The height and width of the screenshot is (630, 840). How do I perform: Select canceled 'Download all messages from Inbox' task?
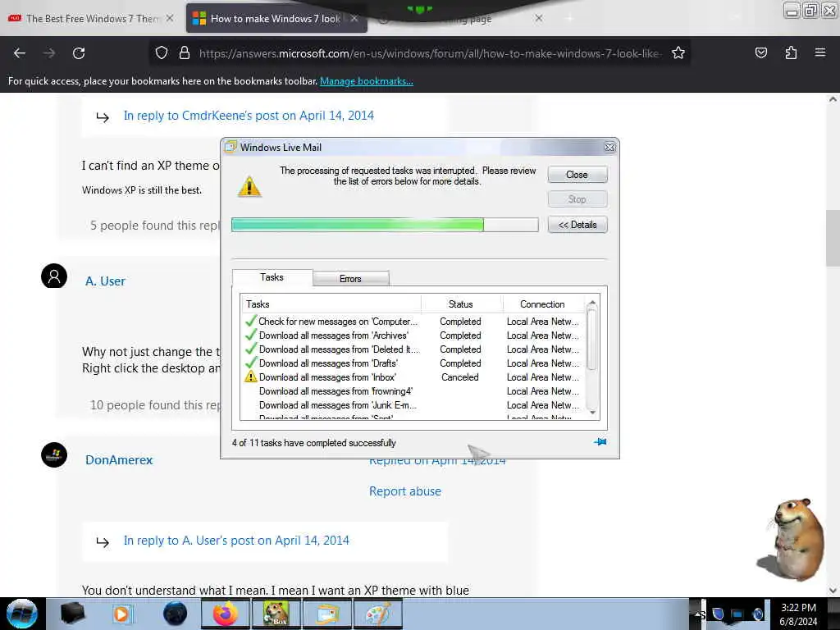point(412,377)
